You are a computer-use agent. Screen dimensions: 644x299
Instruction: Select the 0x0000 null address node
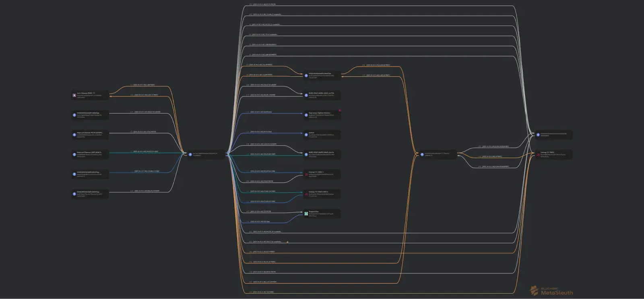[554, 135]
